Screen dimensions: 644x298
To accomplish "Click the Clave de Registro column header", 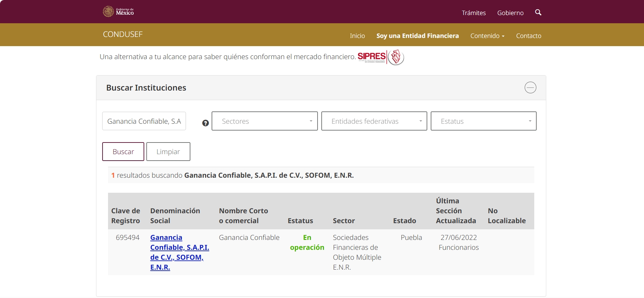I will tap(125, 216).
